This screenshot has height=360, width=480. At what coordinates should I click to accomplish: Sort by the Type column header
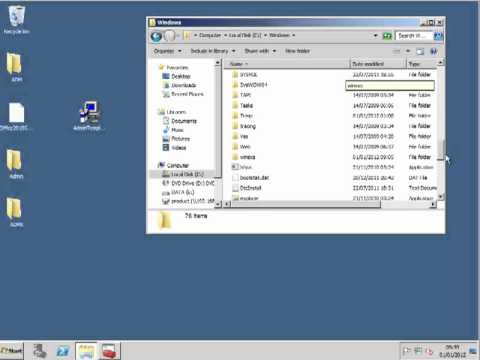click(x=421, y=64)
